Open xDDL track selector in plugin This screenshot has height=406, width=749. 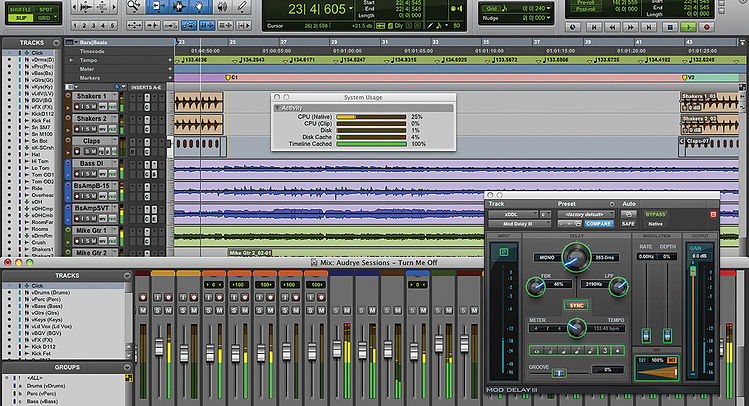[514, 214]
